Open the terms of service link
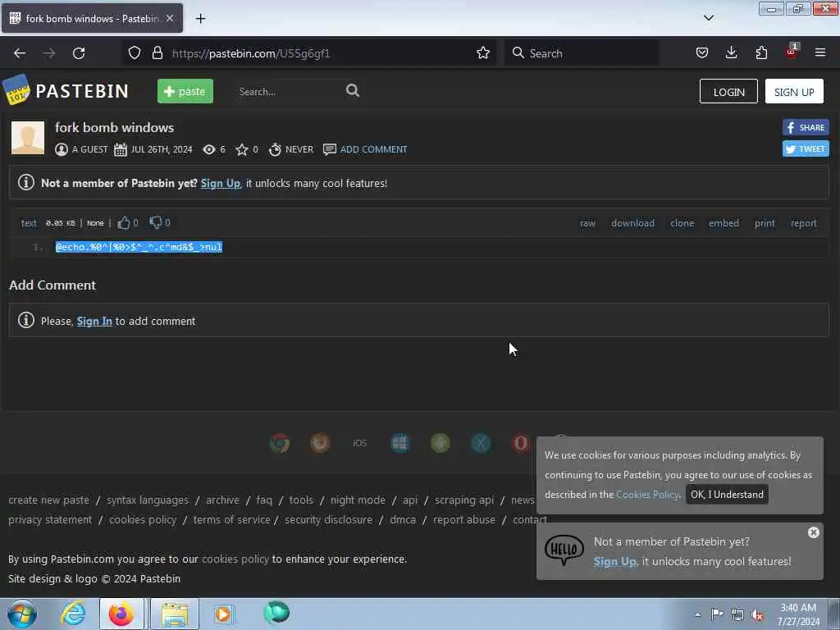The image size is (840, 630). click(231, 519)
